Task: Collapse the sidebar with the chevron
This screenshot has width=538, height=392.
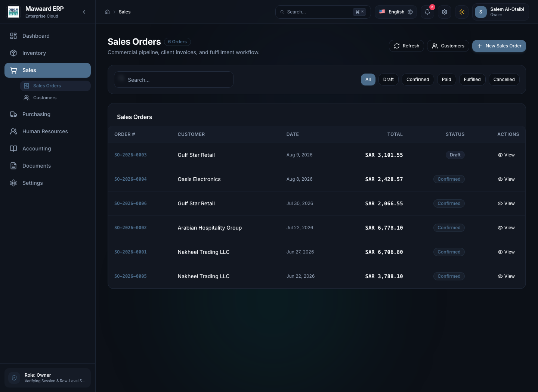Action: tap(84, 12)
